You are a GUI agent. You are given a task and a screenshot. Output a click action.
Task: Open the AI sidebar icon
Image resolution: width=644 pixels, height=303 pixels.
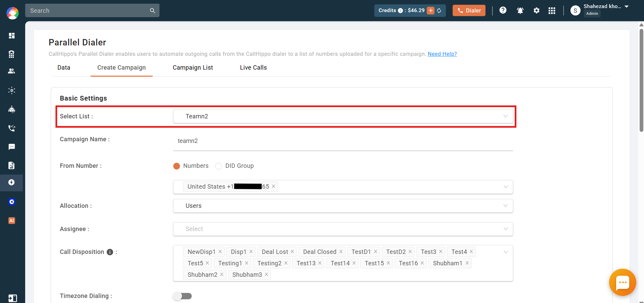click(12, 221)
